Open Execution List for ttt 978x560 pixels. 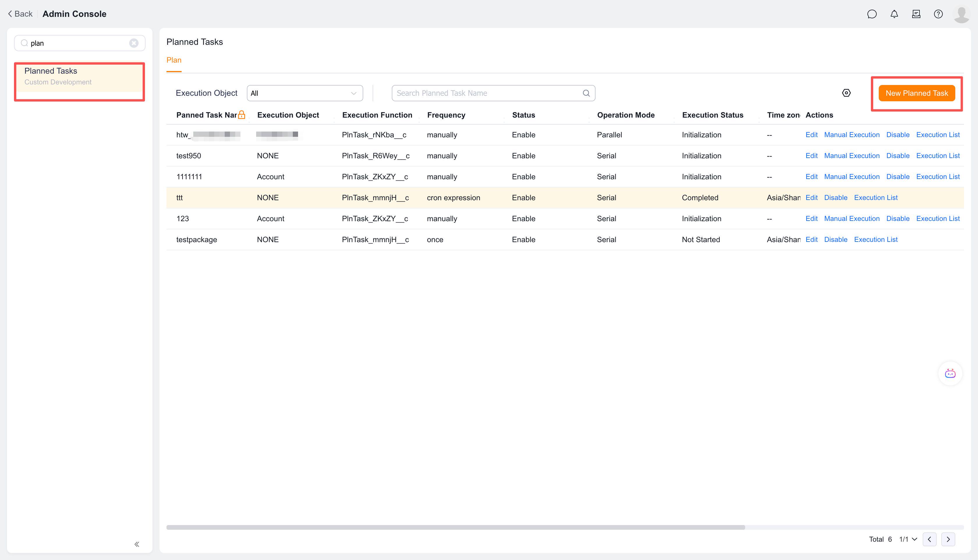876,198
